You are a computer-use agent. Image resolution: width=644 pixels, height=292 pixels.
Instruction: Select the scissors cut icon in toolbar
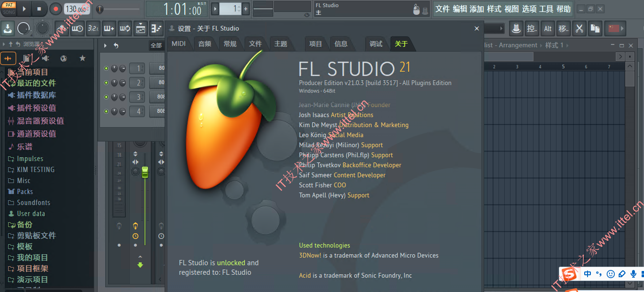[x=579, y=29]
